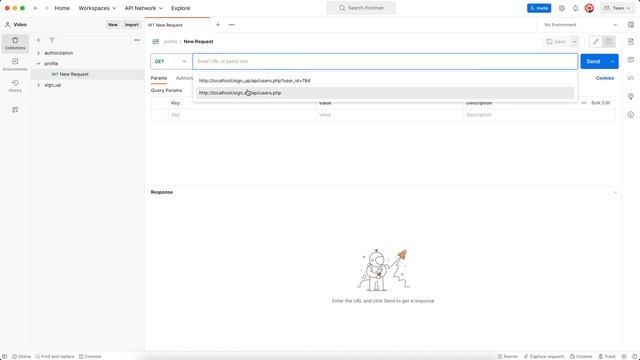Open the Cookies link

point(604,78)
